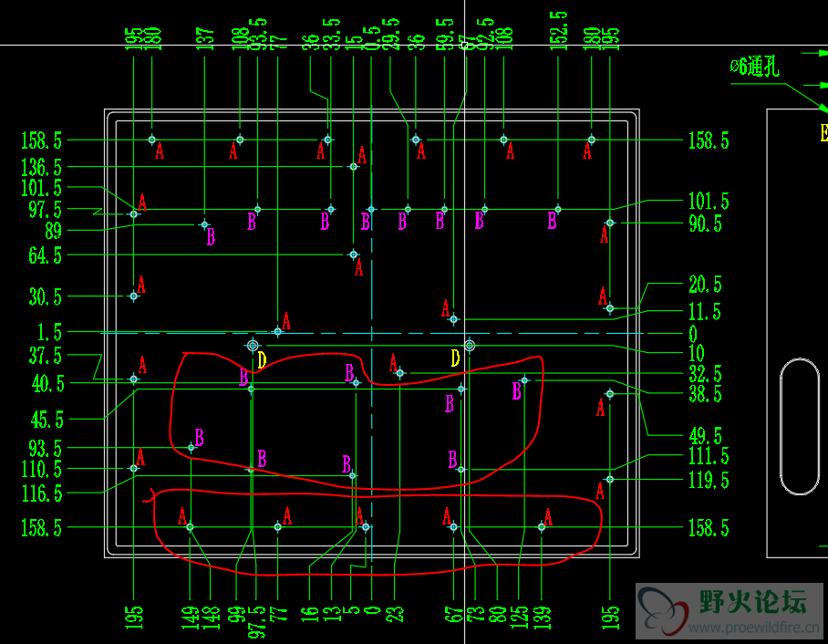Select the 89 dimension value
Screen dimensions: 828x644
point(53,231)
